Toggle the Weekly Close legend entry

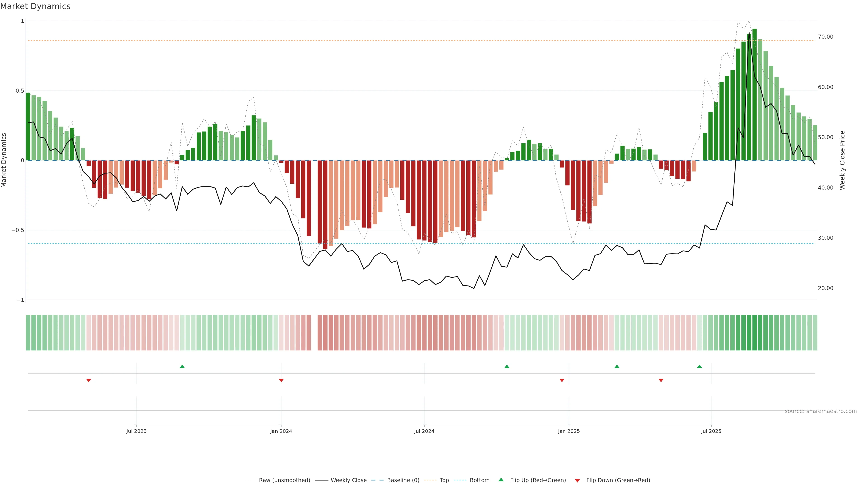pos(348,480)
